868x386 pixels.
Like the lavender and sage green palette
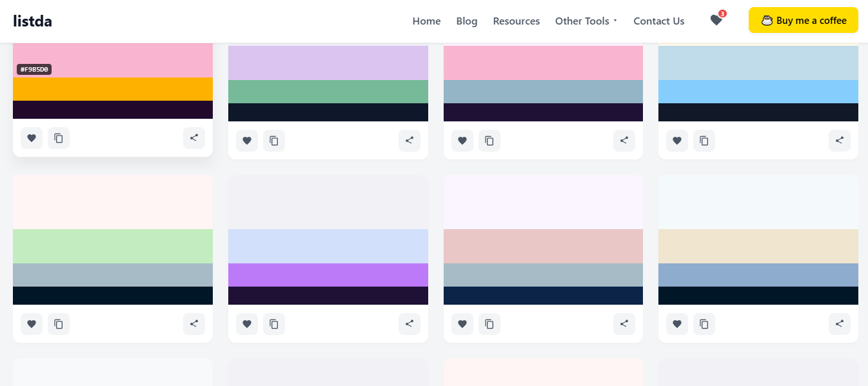pyautogui.click(x=247, y=141)
